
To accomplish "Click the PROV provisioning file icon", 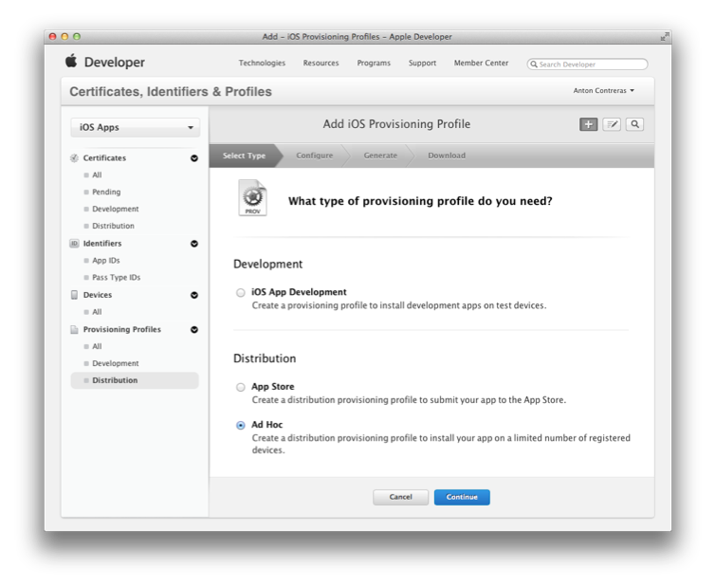I will (253, 199).
